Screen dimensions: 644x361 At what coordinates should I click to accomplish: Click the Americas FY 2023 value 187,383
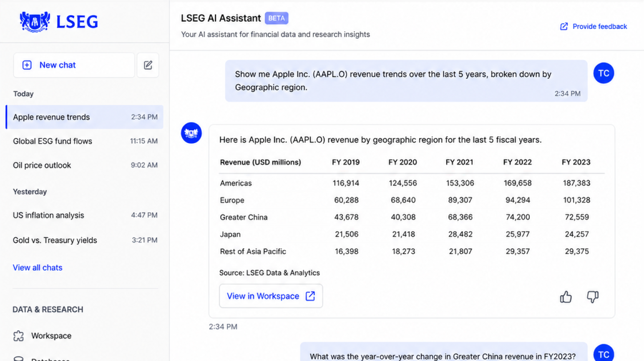click(x=576, y=183)
